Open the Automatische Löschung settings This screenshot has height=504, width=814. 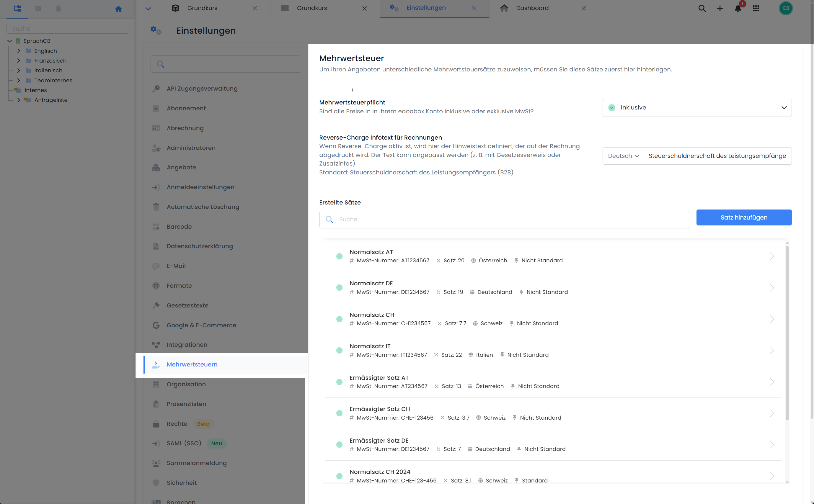coord(203,207)
